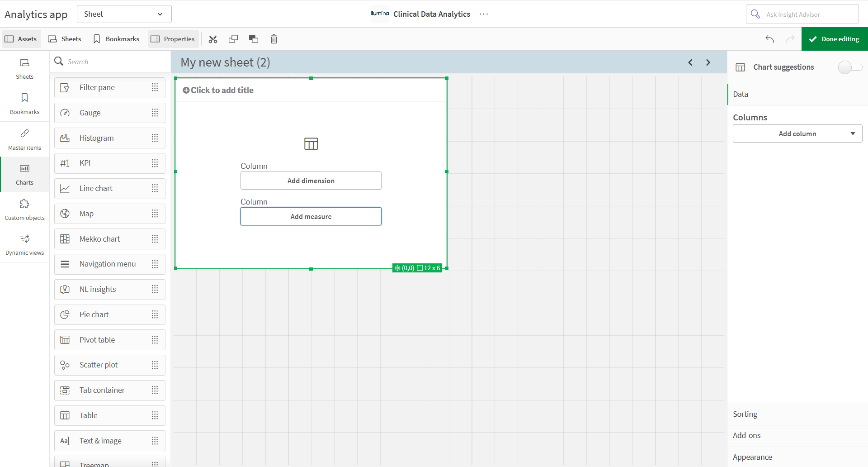This screenshot has width=868, height=467.
Task: Click the Add dimension button
Action: click(311, 181)
